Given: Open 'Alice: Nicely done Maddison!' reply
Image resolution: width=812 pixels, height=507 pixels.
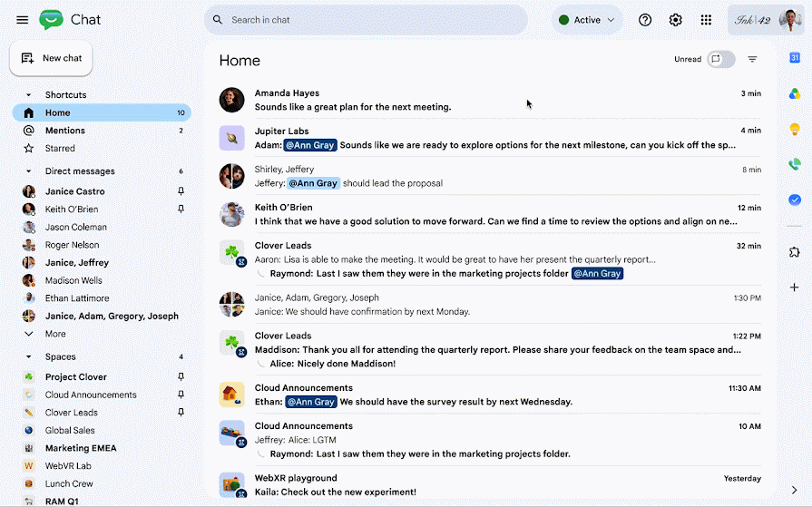Looking at the screenshot, I should 332,364.
